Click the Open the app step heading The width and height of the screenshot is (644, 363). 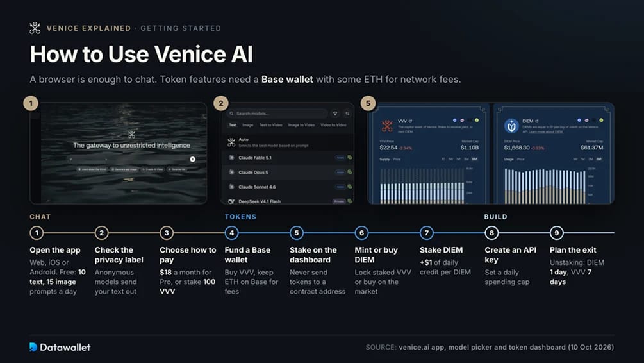pyautogui.click(x=55, y=250)
